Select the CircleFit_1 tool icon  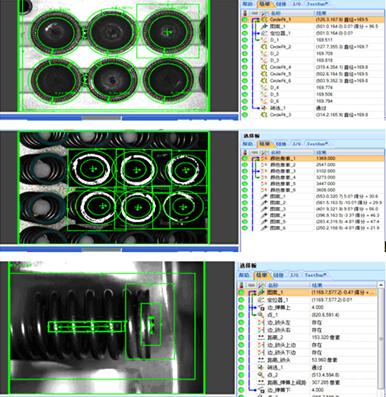(x=265, y=20)
